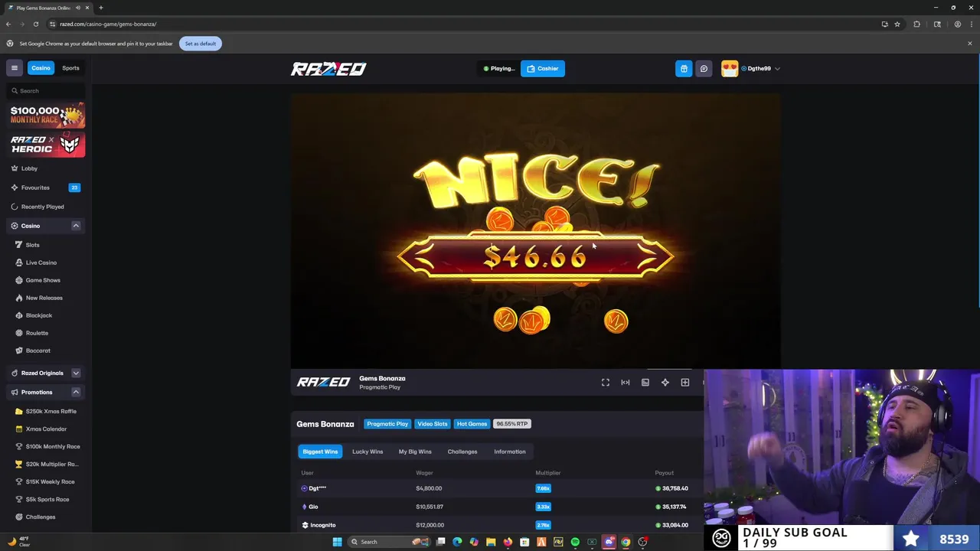Open the game stats chart icon

coord(645,382)
